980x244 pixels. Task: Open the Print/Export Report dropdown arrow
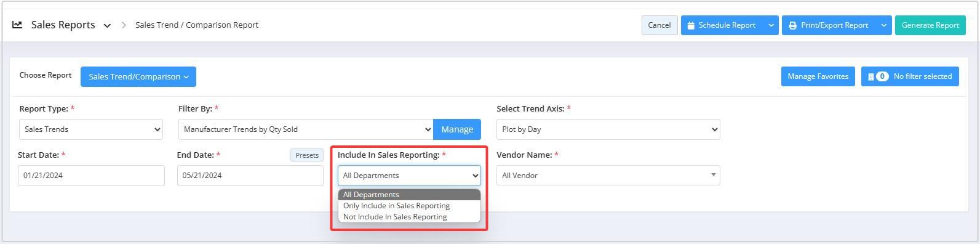884,25
